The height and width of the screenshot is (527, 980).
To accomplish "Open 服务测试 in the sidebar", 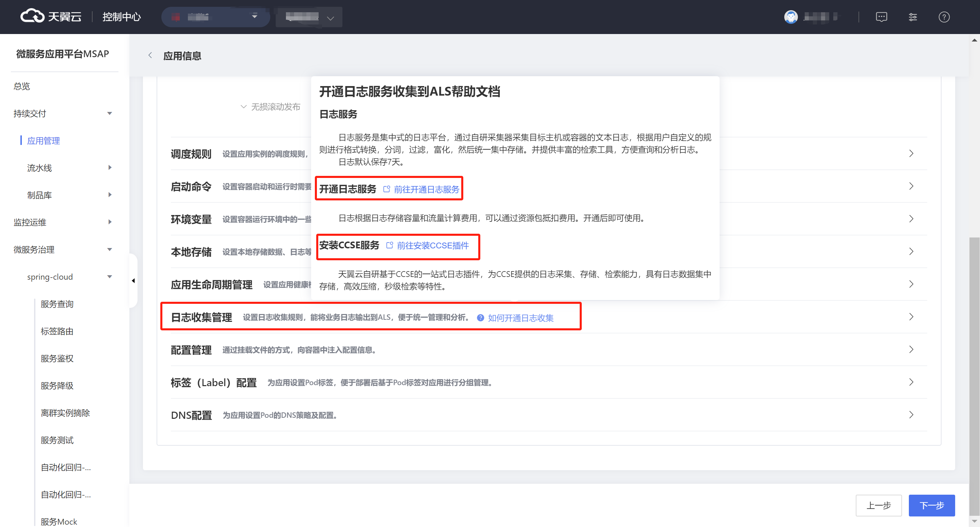I will click(57, 440).
